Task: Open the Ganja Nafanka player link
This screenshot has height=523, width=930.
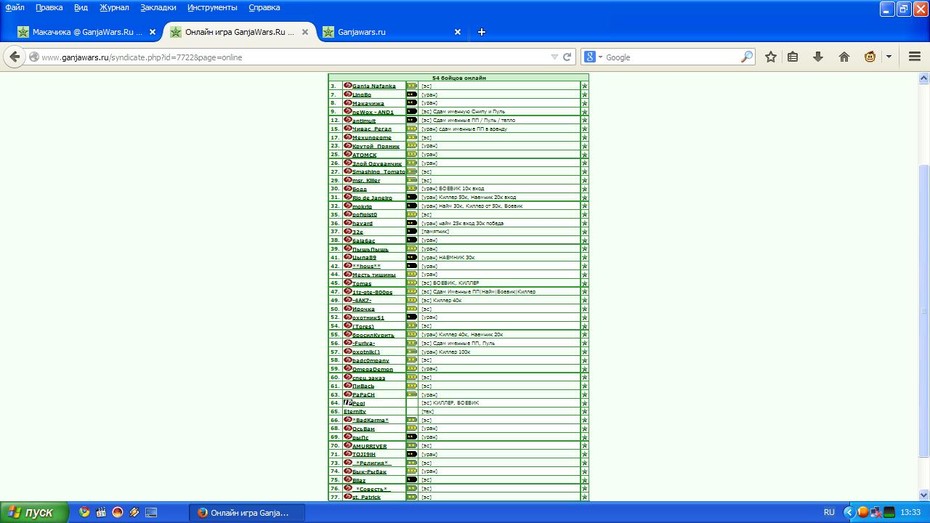Action: click(374, 86)
